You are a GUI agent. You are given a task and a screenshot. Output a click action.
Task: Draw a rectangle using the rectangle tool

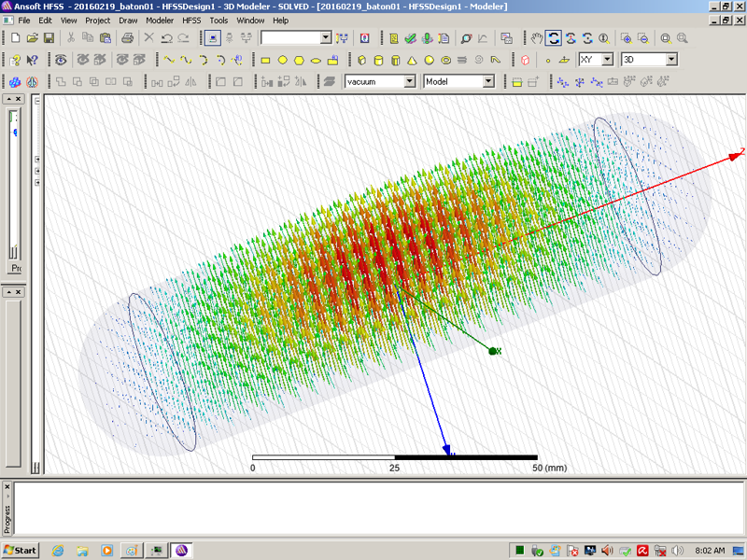click(265, 60)
